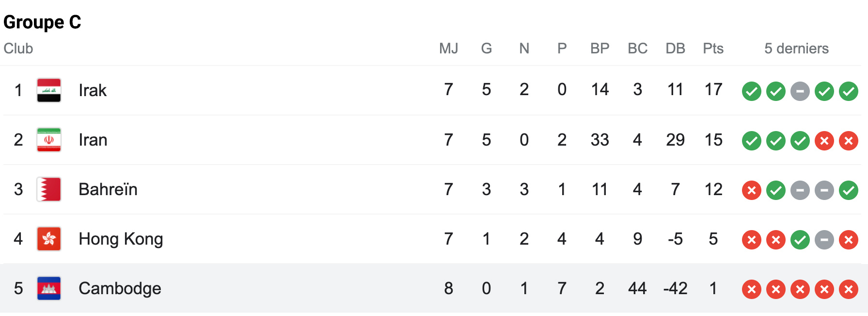Click Irak's gray draw result icon
Image resolution: width=868 pixels, height=316 pixels.
[x=800, y=91]
